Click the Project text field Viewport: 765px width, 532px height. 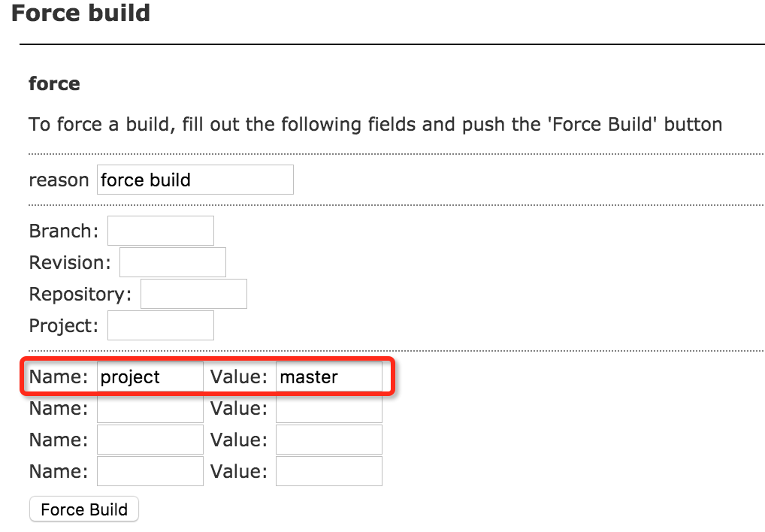point(160,325)
